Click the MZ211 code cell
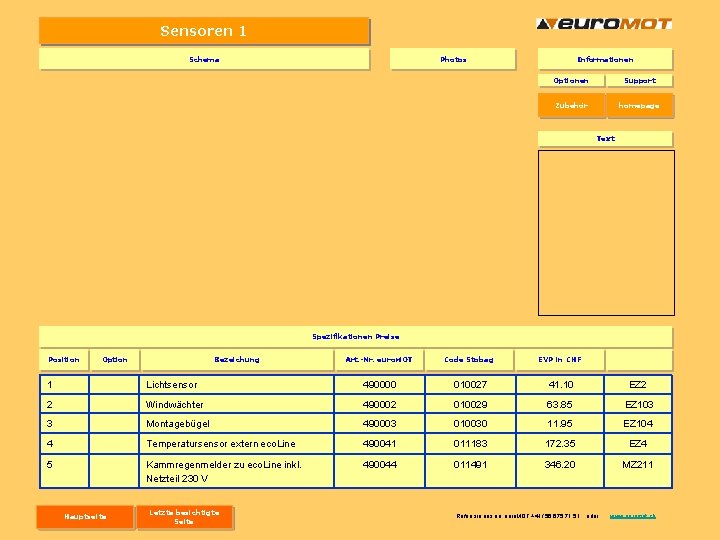The image size is (720, 540). (x=638, y=471)
